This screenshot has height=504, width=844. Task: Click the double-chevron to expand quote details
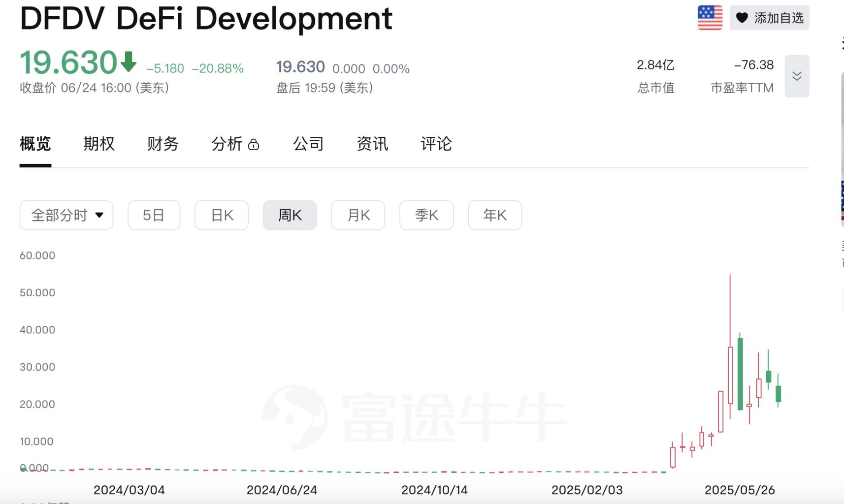point(797,76)
